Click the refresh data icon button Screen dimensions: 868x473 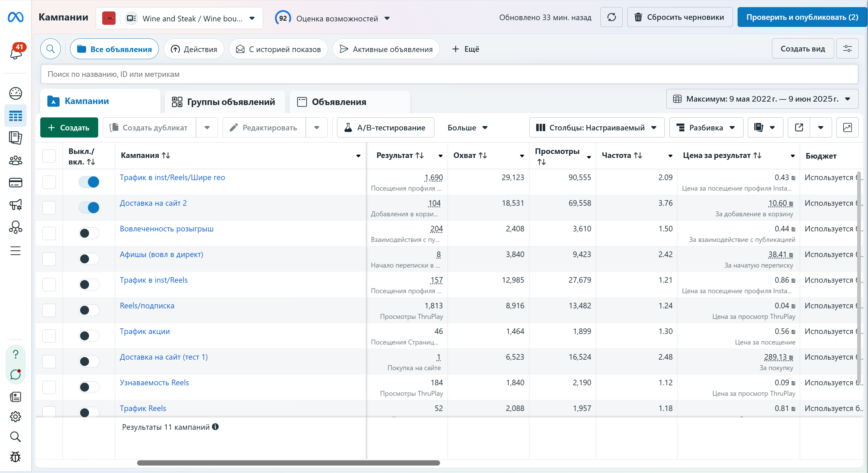pos(611,18)
